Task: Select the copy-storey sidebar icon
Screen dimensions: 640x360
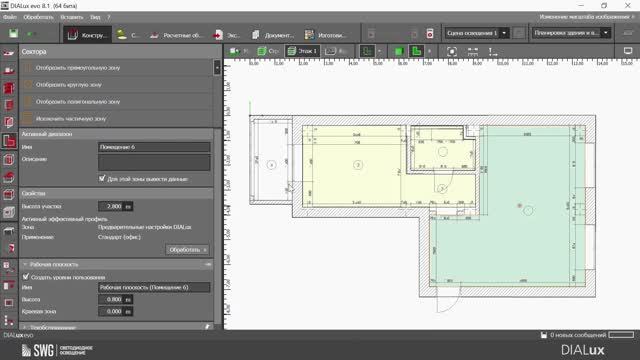Action: (9, 122)
